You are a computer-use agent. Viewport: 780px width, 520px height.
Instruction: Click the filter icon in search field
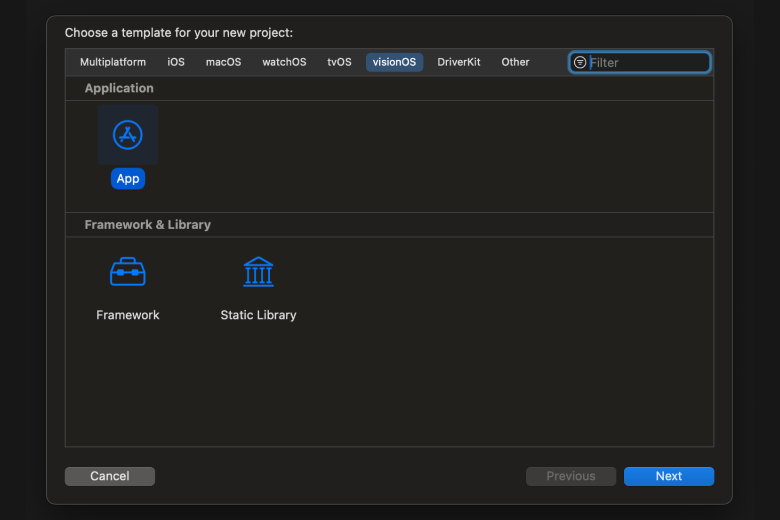580,63
